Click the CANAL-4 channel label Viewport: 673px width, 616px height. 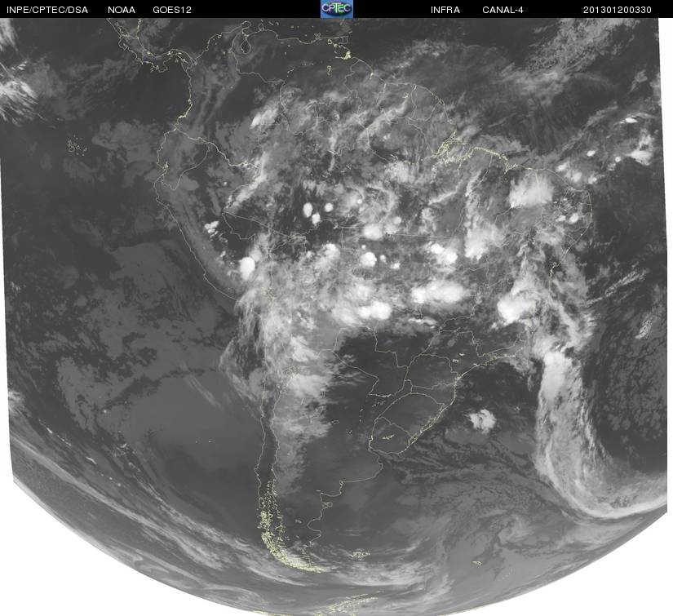point(503,10)
